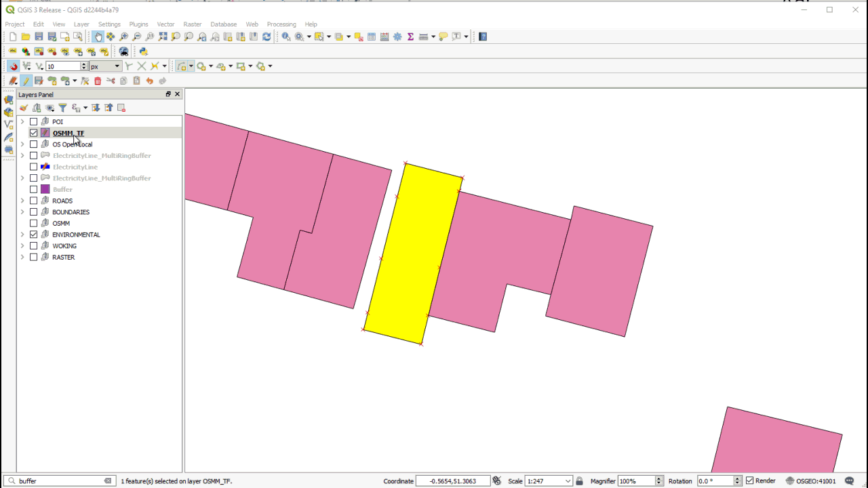Click the yellow selected polygon on map
The image size is (868, 488).
[412, 254]
